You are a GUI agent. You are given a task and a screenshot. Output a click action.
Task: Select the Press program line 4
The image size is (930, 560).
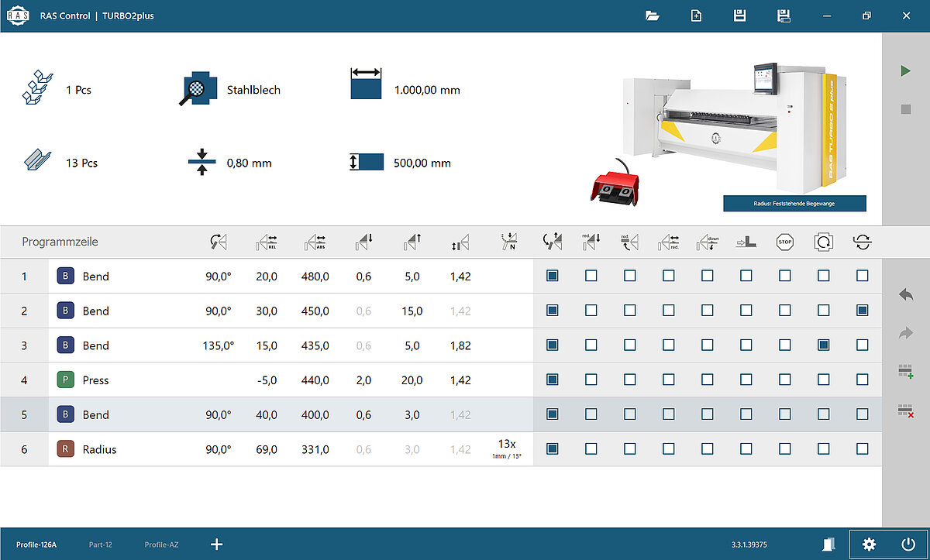[95, 380]
